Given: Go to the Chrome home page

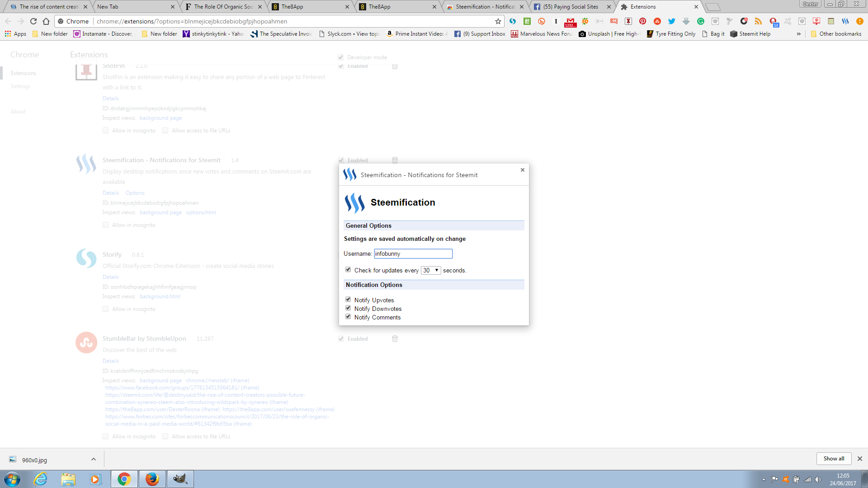Looking at the screenshot, I should click(46, 21).
